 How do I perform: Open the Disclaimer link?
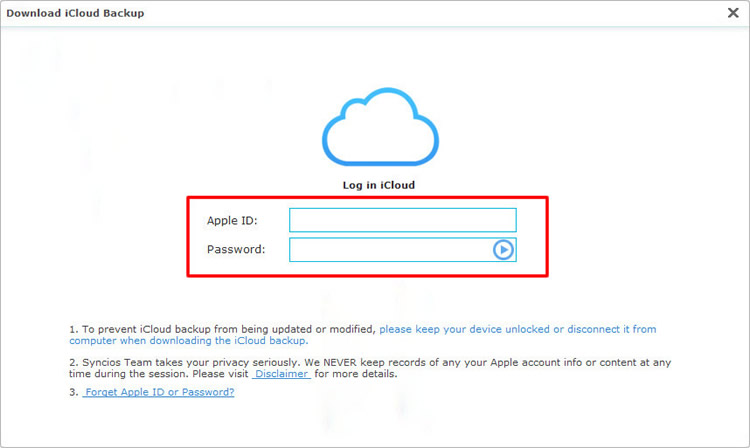pyautogui.click(x=281, y=374)
